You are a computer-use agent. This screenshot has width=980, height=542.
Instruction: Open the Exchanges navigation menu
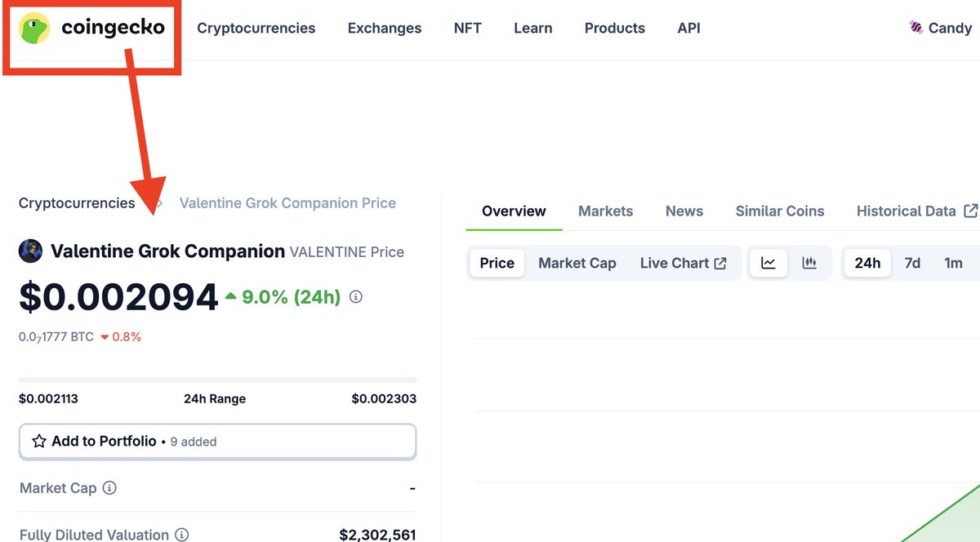[x=385, y=28]
